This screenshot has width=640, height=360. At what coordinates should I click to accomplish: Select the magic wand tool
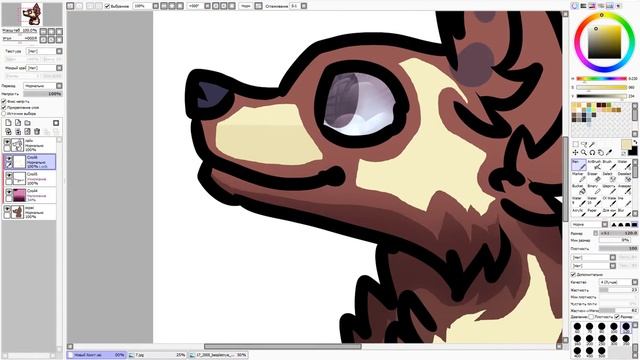[x=592, y=144]
